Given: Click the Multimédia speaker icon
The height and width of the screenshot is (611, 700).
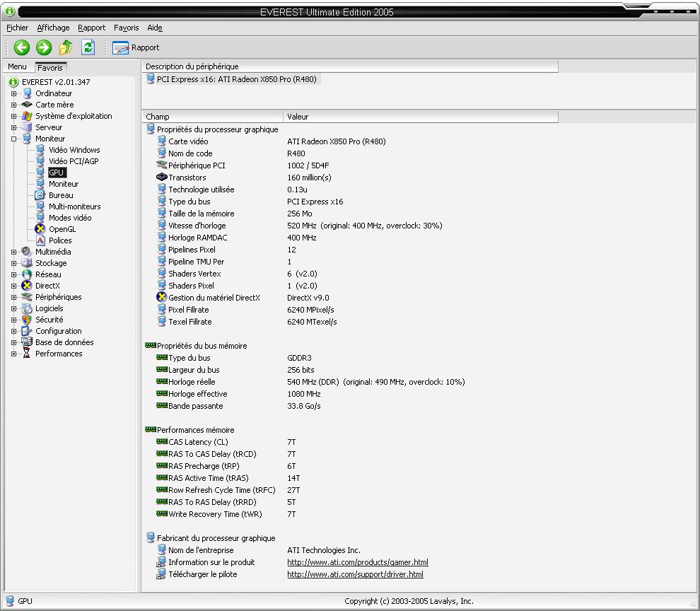Looking at the screenshot, I should coord(27,252).
